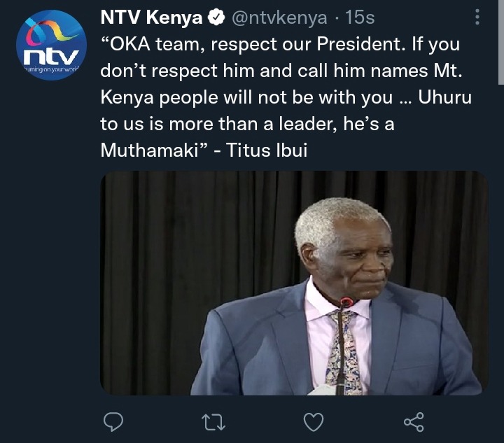
Task: Open NTV Kenya profile avatar
Action: [51, 45]
